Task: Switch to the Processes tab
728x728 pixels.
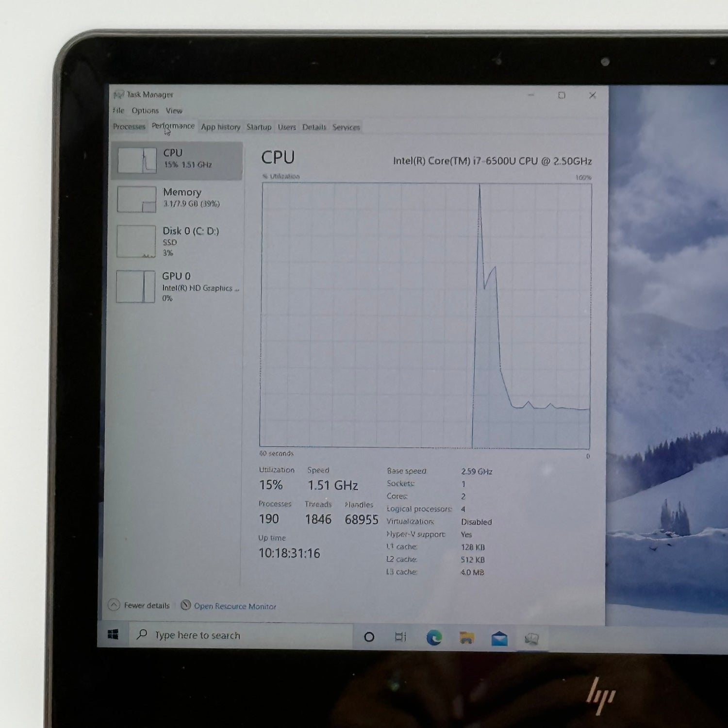Action: [129, 127]
